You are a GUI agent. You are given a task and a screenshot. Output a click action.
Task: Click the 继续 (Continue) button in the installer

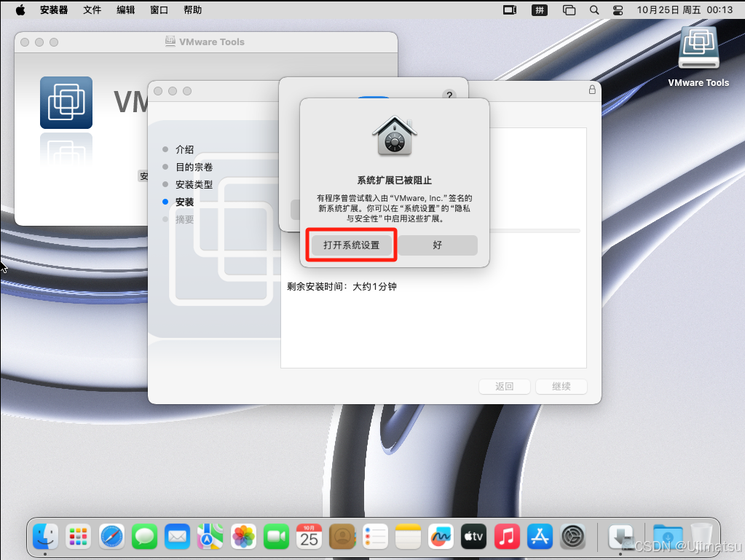click(561, 386)
